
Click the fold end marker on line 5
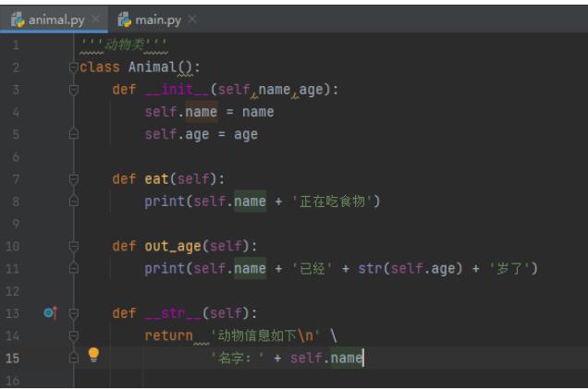tap(74, 135)
